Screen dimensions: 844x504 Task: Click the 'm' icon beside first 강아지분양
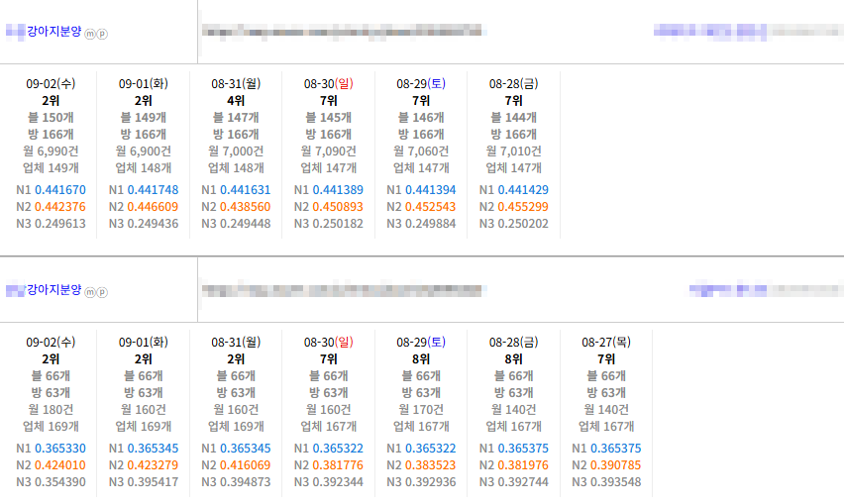point(90,34)
